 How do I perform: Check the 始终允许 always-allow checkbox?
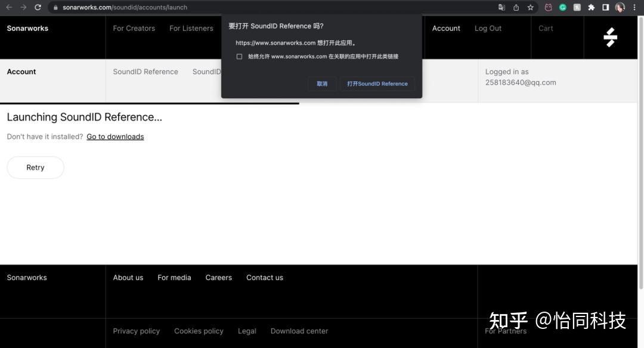pos(239,56)
